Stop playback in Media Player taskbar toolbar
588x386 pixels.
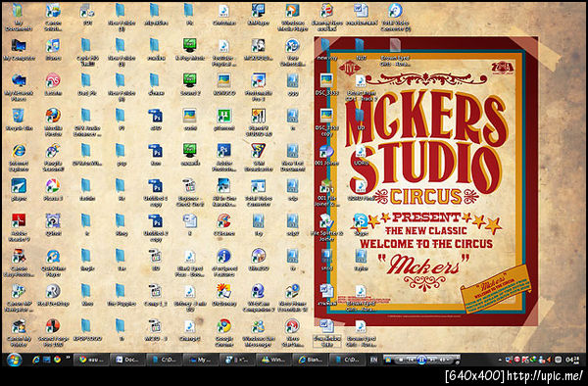(x=401, y=360)
